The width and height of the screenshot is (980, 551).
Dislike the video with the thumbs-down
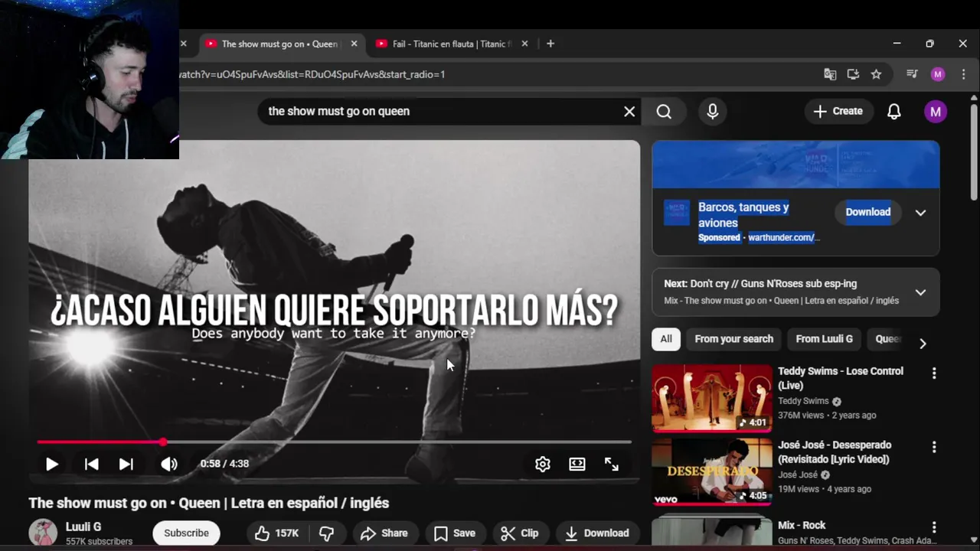[x=327, y=533]
